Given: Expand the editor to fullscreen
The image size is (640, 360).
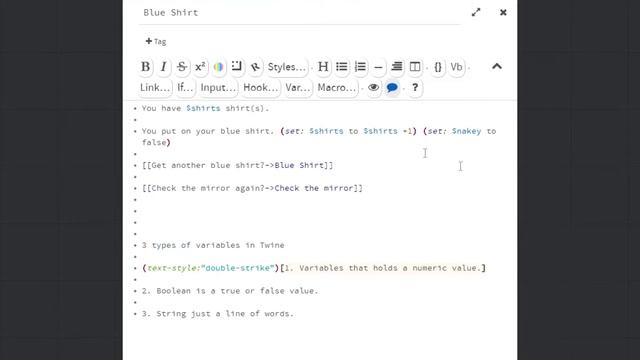Looking at the screenshot, I should pos(476,12).
